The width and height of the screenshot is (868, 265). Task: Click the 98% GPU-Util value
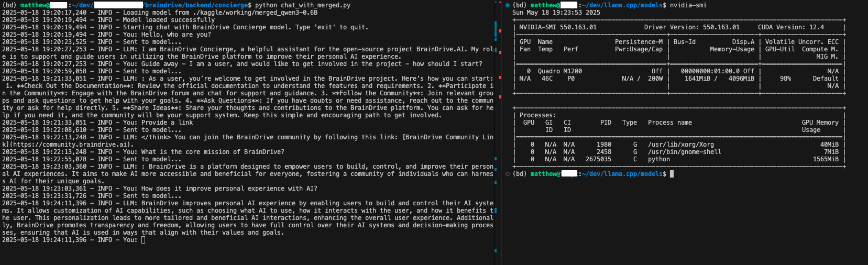coord(785,79)
